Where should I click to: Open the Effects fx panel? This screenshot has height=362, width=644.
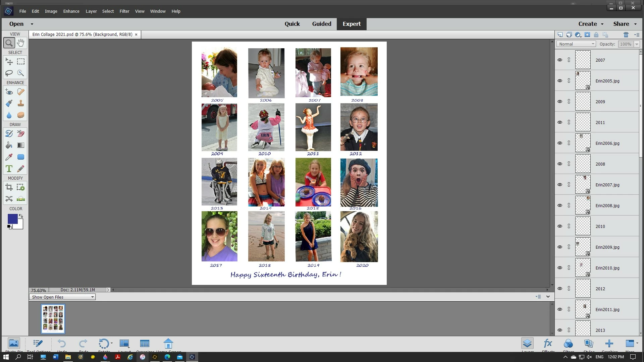pos(548,344)
